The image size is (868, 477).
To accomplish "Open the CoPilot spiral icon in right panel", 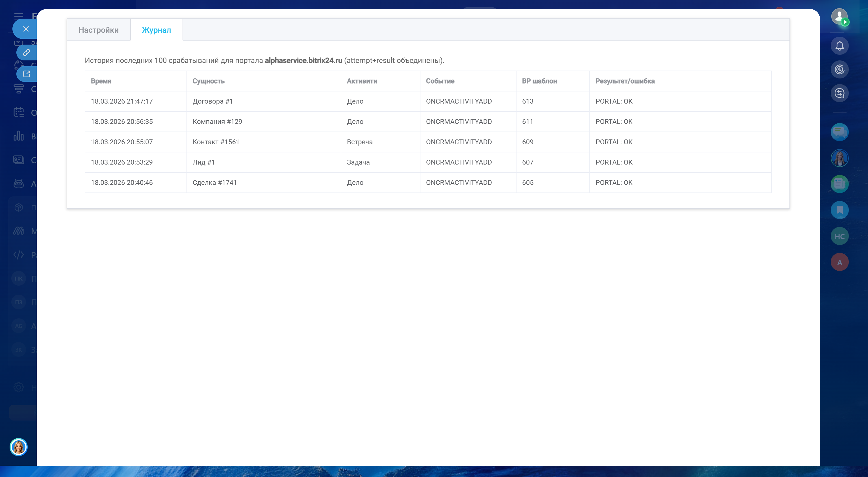I will (x=839, y=69).
